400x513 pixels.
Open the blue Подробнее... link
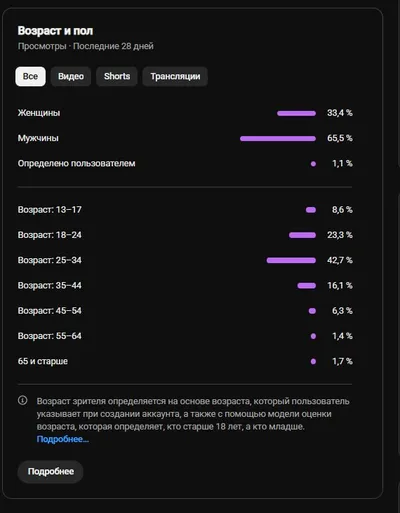pos(63,439)
